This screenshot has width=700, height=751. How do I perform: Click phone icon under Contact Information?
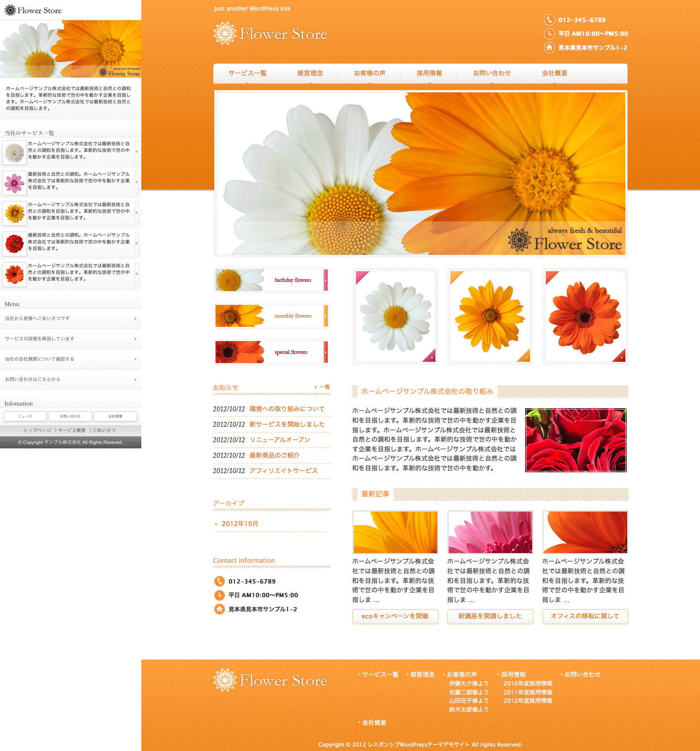pos(219,581)
